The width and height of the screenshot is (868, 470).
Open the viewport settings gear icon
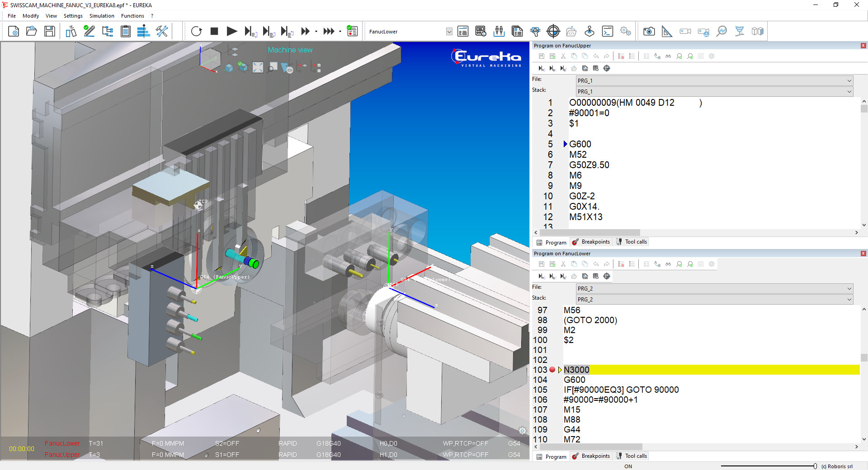[x=523, y=430]
